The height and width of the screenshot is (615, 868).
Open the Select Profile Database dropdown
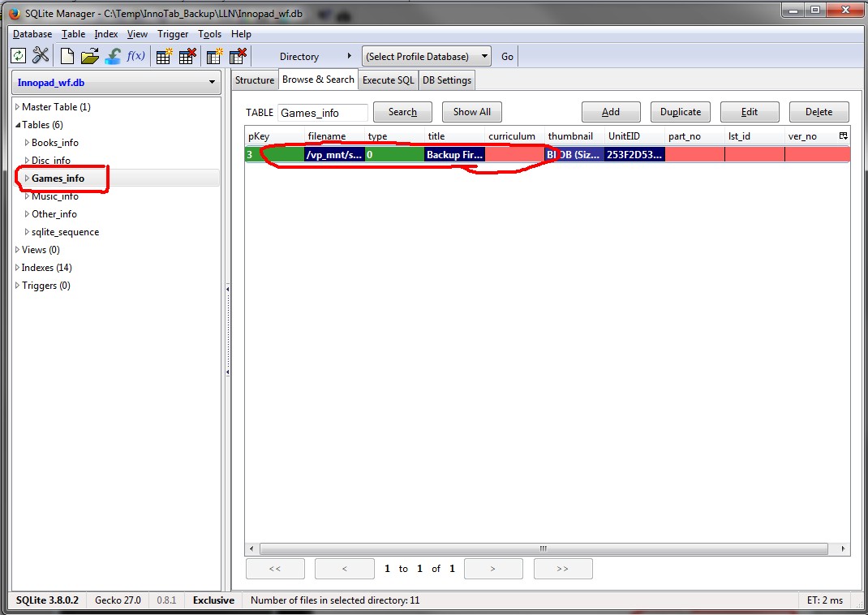click(427, 56)
